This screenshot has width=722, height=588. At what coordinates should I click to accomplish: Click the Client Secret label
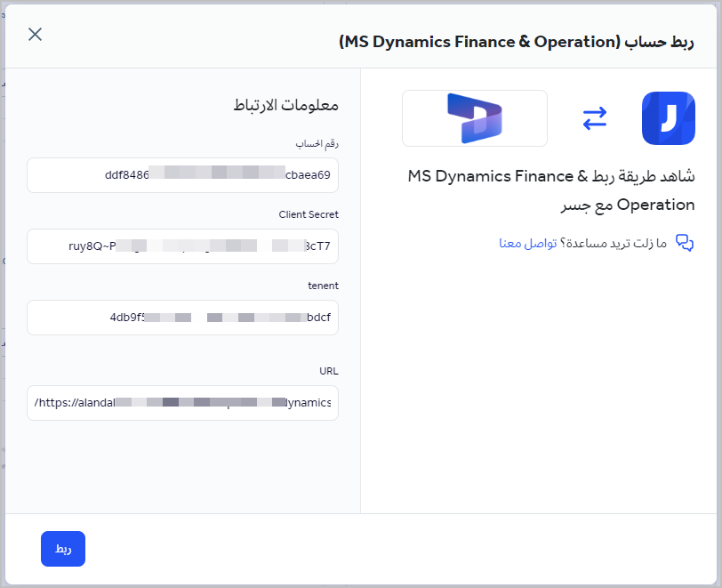pyautogui.click(x=309, y=214)
